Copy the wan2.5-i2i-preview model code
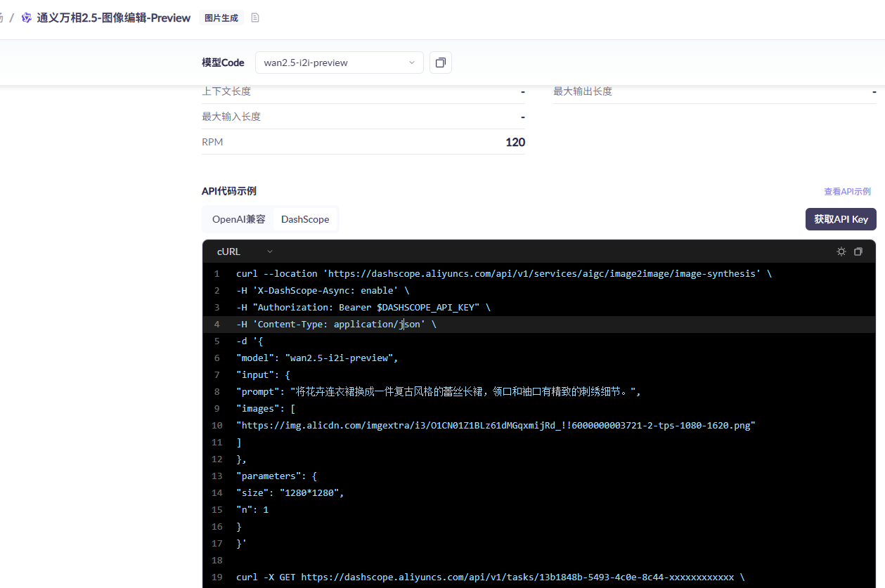The image size is (885, 588). click(x=441, y=63)
